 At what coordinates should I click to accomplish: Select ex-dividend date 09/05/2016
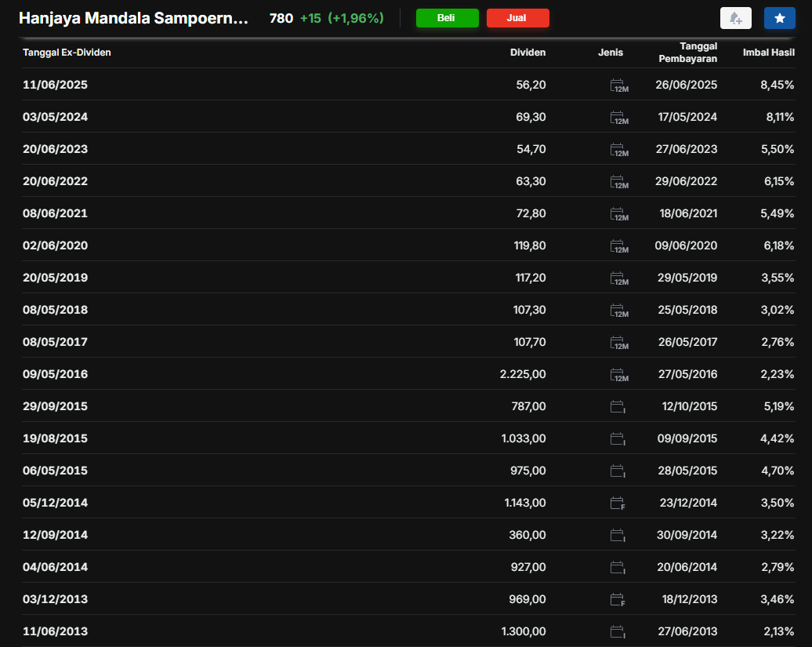[x=56, y=374]
